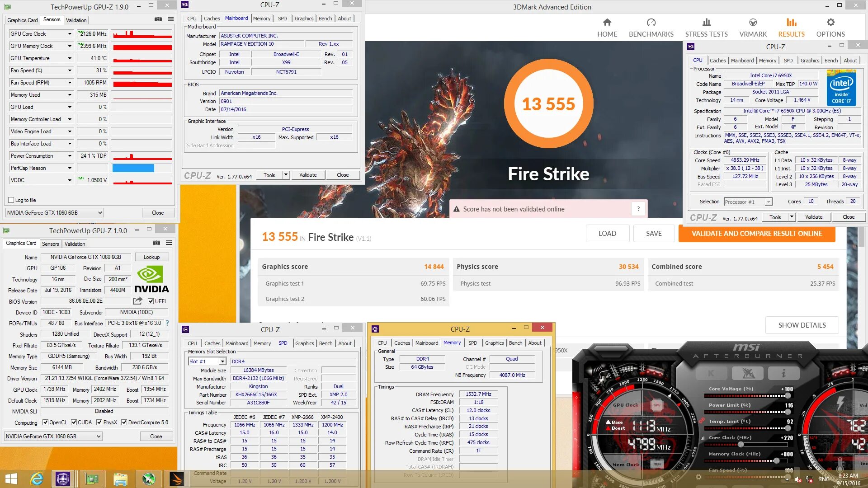868x488 pixels.
Task: Open the Validation tab in GPU-Z sensors window
Action: pyautogui.click(x=76, y=20)
